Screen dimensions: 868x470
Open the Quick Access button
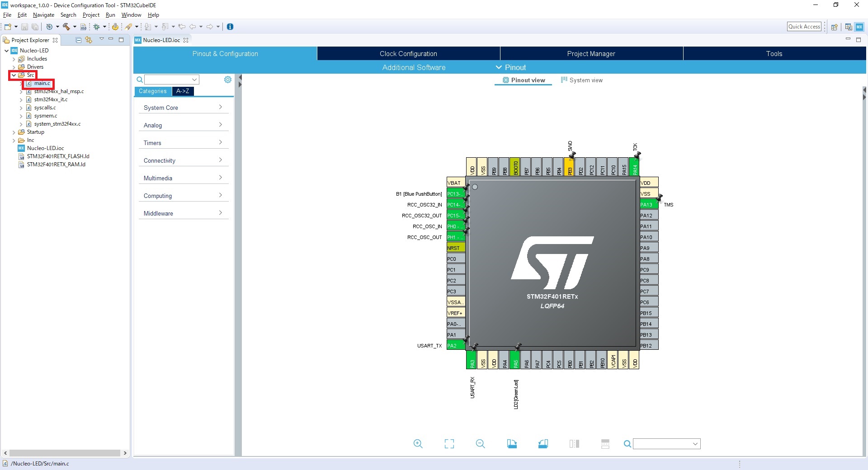click(x=804, y=26)
